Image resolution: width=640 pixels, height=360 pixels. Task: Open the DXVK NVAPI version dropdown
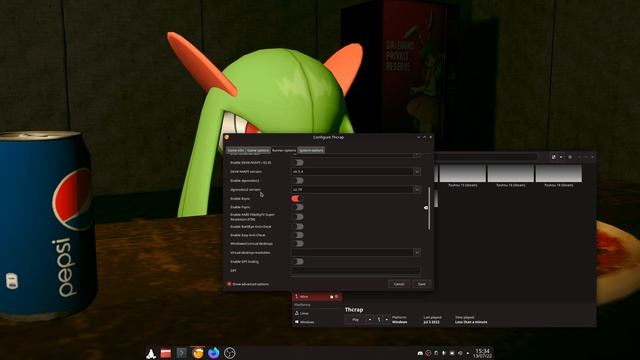pos(356,171)
